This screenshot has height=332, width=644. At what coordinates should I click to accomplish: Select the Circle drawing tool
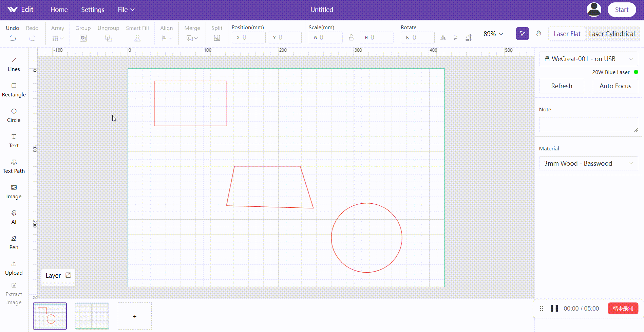coord(14,115)
